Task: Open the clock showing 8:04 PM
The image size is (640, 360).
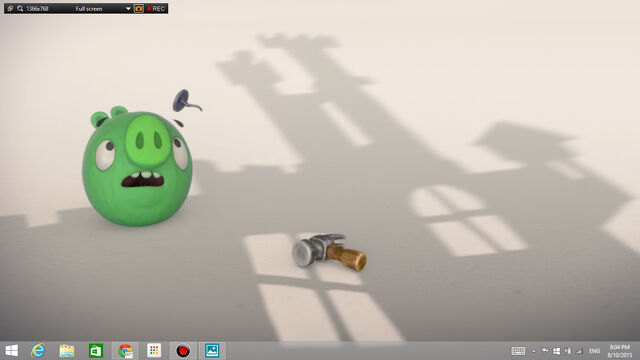Action: [x=620, y=351]
